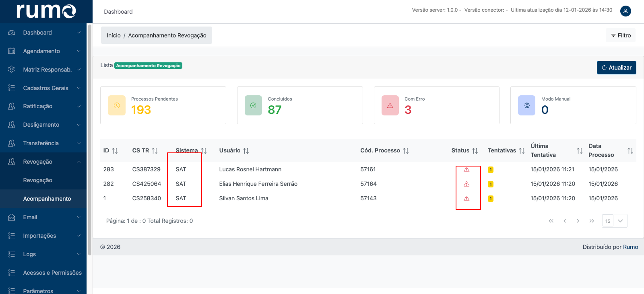Toggle sorting on Status column

click(x=475, y=151)
